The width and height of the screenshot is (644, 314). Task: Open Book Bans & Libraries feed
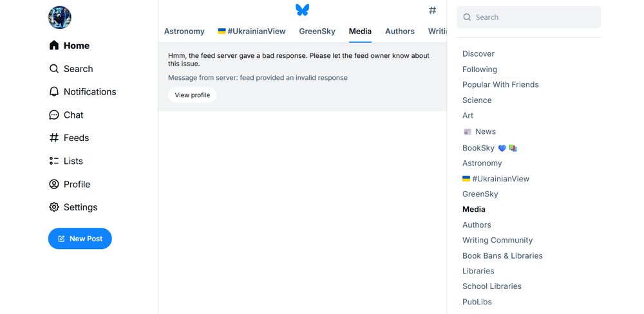(x=502, y=255)
